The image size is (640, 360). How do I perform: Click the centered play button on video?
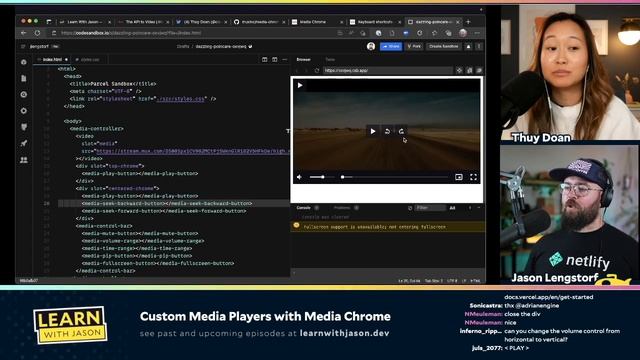(373, 131)
